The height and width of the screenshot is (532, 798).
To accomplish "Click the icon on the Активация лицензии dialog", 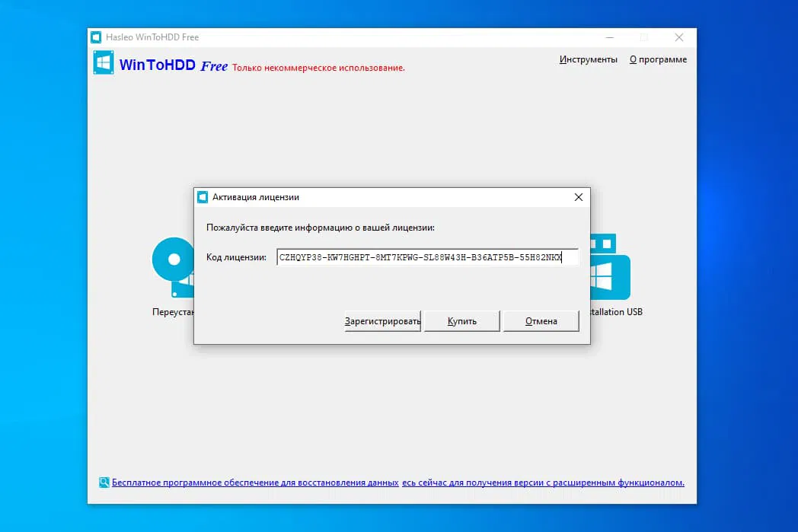I will 203,196.
